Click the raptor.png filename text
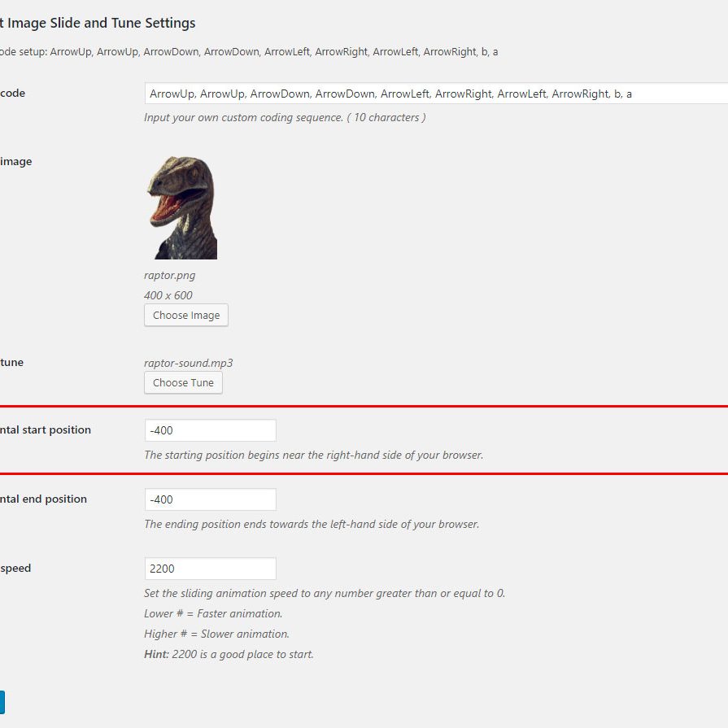This screenshot has width=728, height=728. pyautogui.click(x=169, y=275)
